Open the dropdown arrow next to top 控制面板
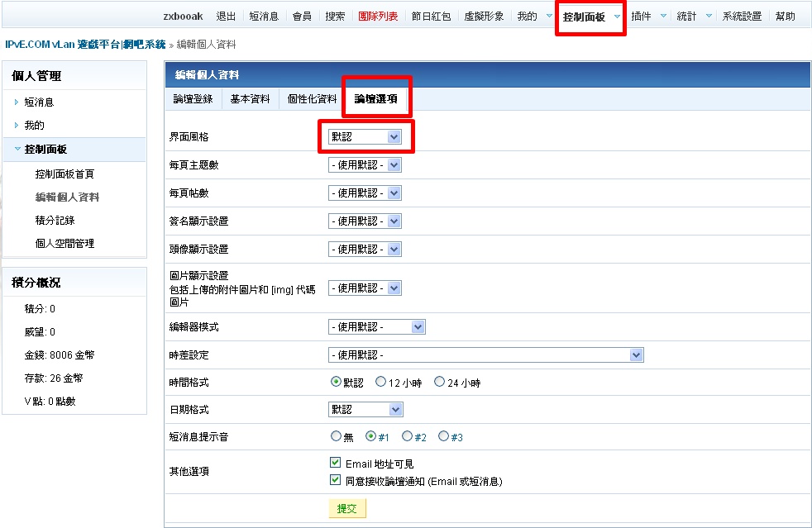This screenshot has height=528, width=812. coord(617,17)
